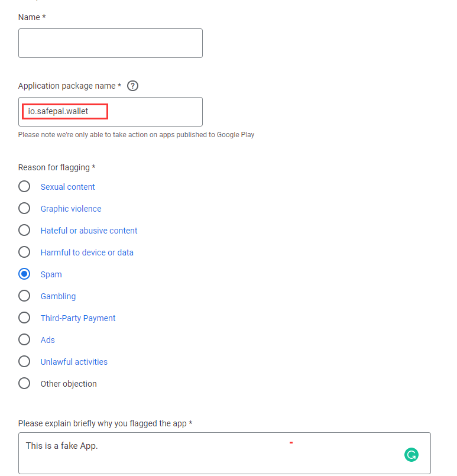This screenshot has width=457, height=476.
Task: Select the Other objection radio button
Action: coord(24,384)
